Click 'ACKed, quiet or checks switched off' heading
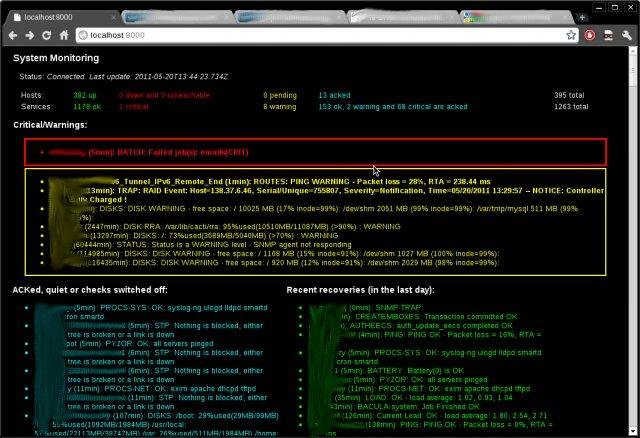 90,290
